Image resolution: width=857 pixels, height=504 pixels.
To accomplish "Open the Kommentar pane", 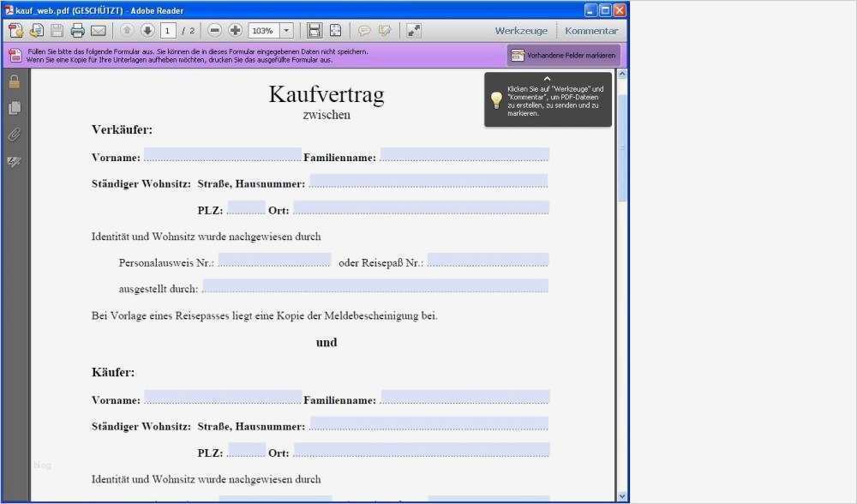I will (591, 31).
